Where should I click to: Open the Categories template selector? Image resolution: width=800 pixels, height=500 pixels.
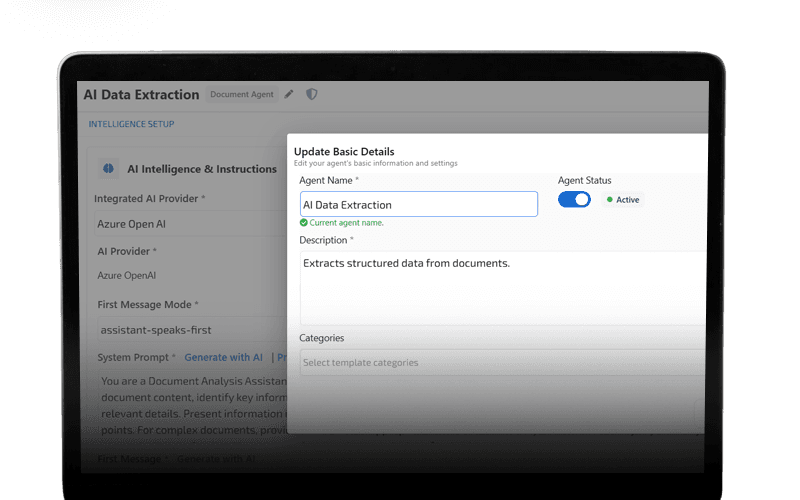point(502,363)
